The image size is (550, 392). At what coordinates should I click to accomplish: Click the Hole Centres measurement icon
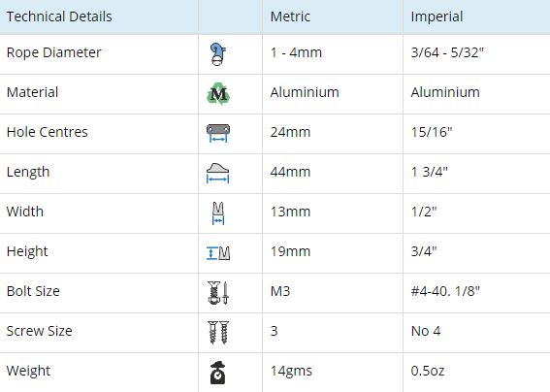click(x=218, y=133)
